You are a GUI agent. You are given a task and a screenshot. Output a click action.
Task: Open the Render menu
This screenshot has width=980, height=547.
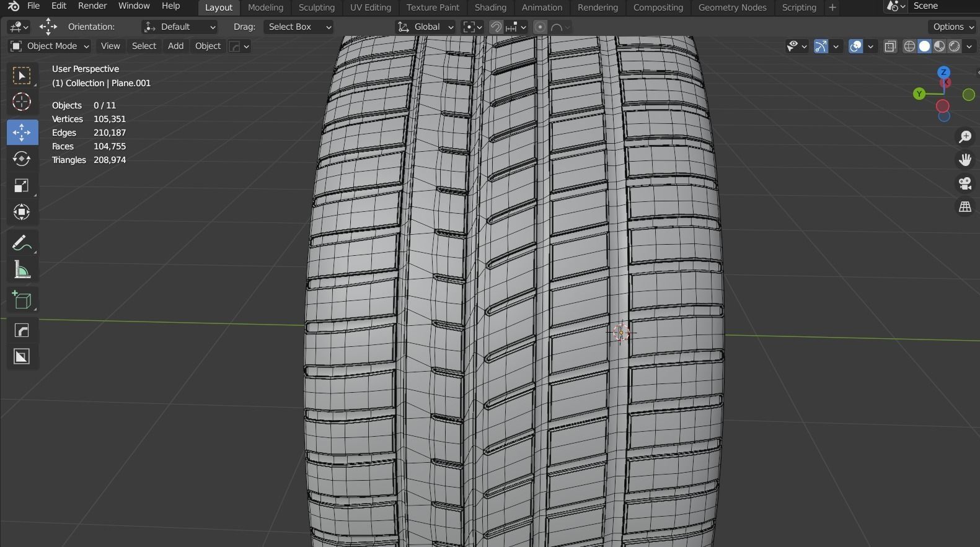[x=92, y=6]
